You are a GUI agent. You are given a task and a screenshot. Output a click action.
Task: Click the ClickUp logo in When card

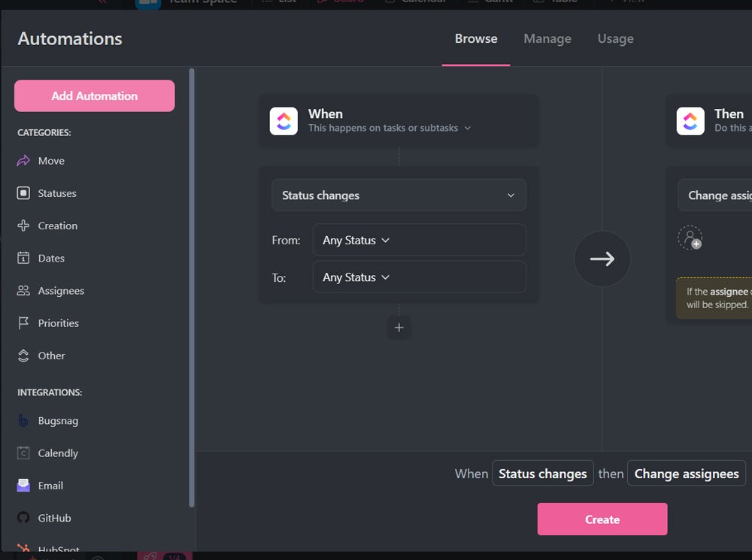point(284,121)
